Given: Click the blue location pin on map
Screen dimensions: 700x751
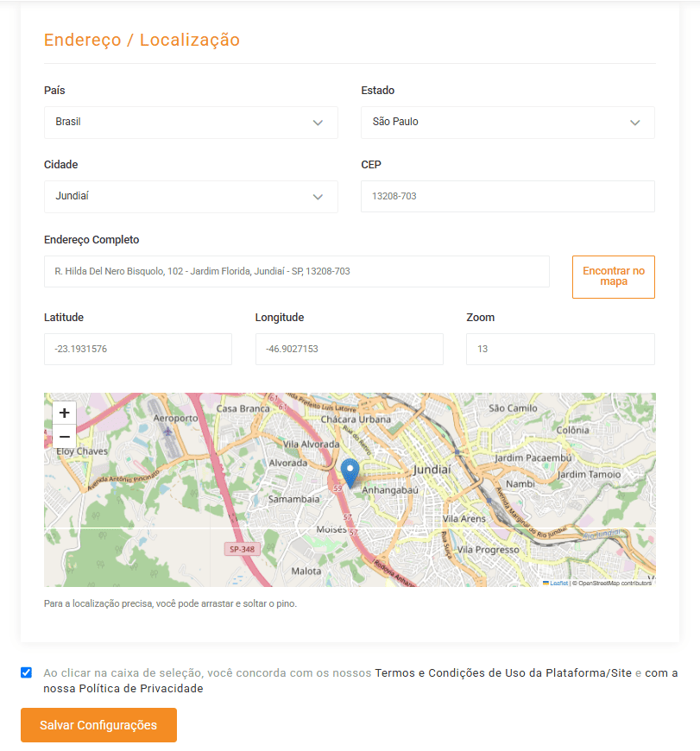Looking at the screenshot, I should click(350, 473).
